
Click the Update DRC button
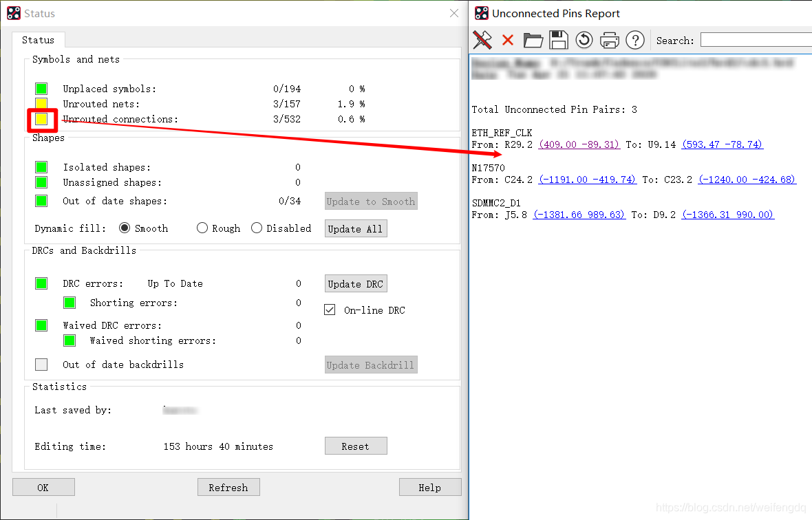click(355, 284)
